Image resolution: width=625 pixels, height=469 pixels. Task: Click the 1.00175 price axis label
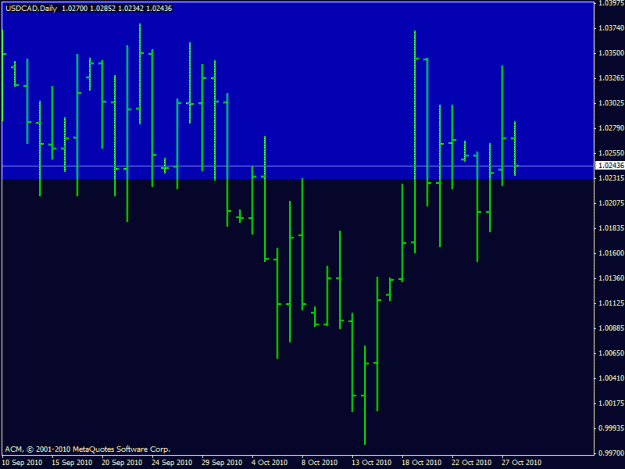pos(611,403)
